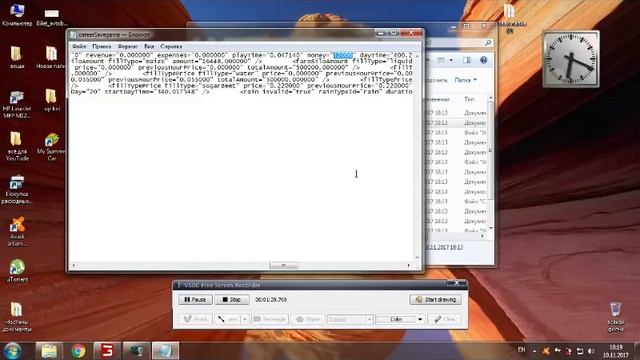Click the Notepad horizontal scroll left arrow
Screen dimensions: 640x360
[73, 266]
